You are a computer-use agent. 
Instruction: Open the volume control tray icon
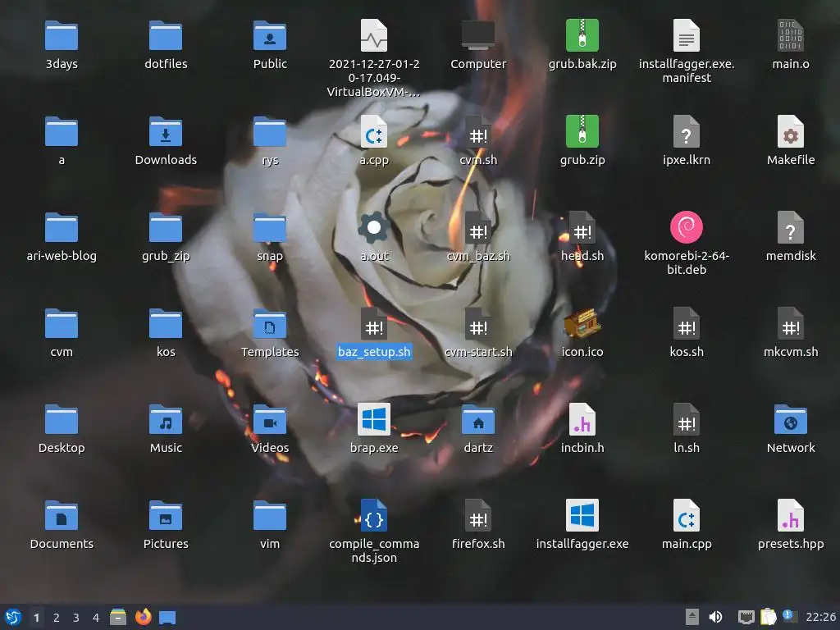coord(716,617)
